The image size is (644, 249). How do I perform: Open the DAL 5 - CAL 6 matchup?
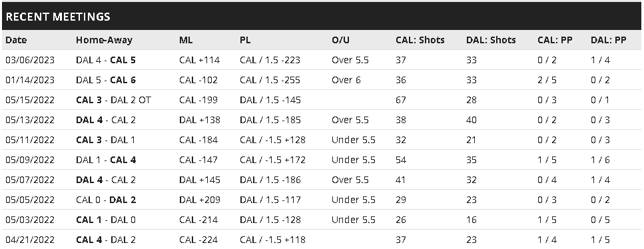pos(105,80)
